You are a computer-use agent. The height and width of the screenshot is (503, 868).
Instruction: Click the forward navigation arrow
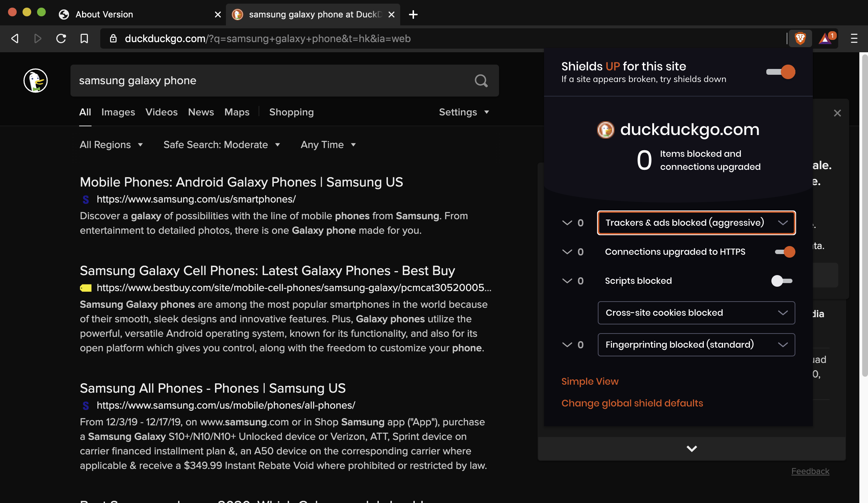[x=38, y=38]
